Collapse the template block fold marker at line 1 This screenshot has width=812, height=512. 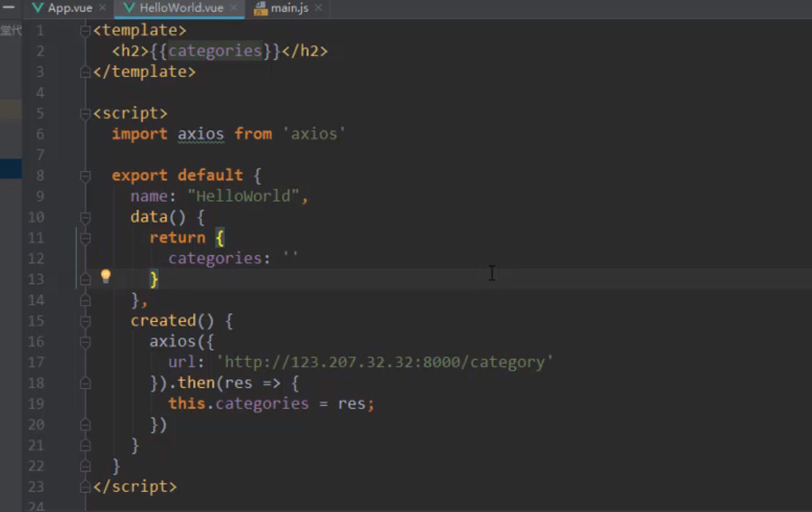pyautogui.click(x=85, y=31)
